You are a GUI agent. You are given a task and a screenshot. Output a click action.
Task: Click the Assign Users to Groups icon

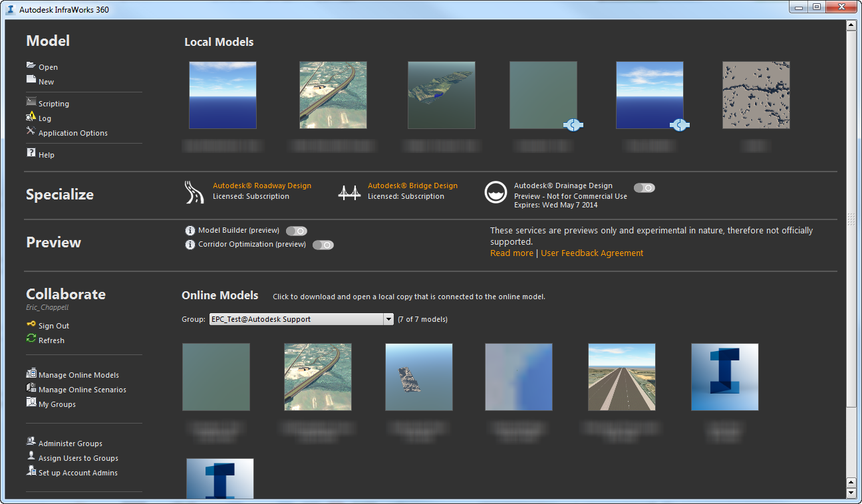(x=31, y=456)
